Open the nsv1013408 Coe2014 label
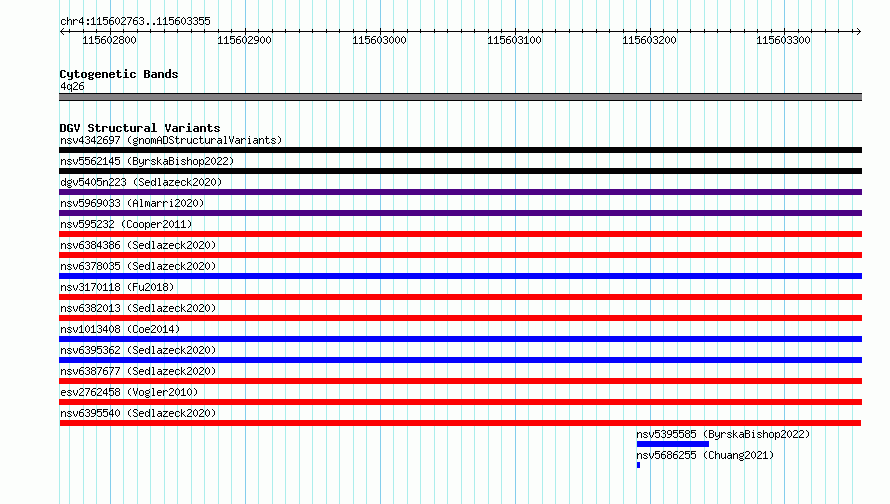Viewport: 890px width, 504px height. tap(120, 329)
